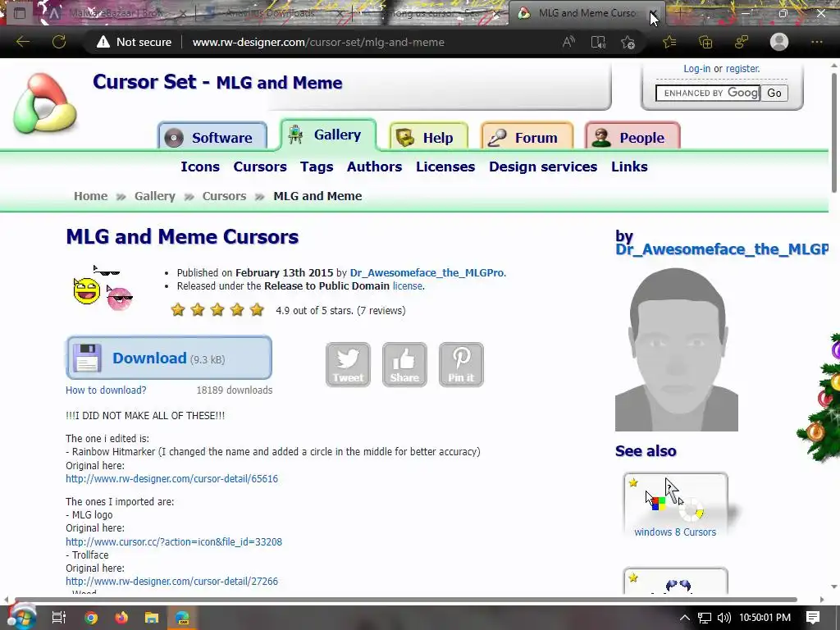This screenshot has width=840, height=630.
Task: Open File Explorer from the taskbar
Action: coord(152,618)
